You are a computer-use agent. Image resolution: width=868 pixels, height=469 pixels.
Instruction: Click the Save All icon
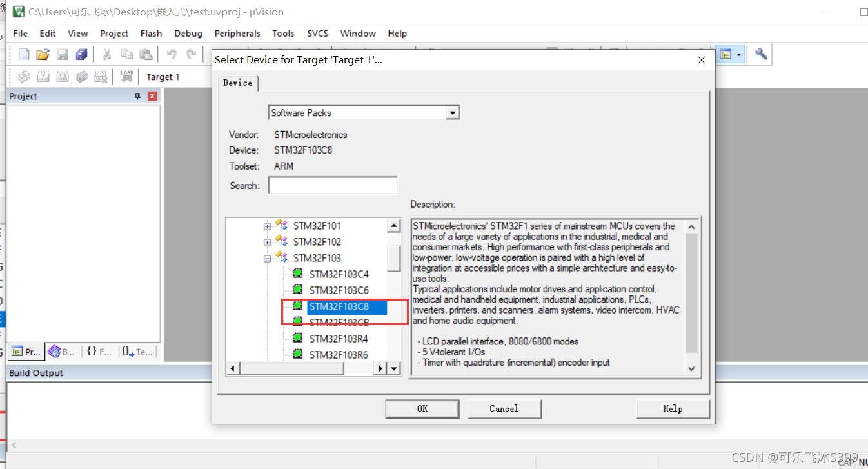coord(81,55)
